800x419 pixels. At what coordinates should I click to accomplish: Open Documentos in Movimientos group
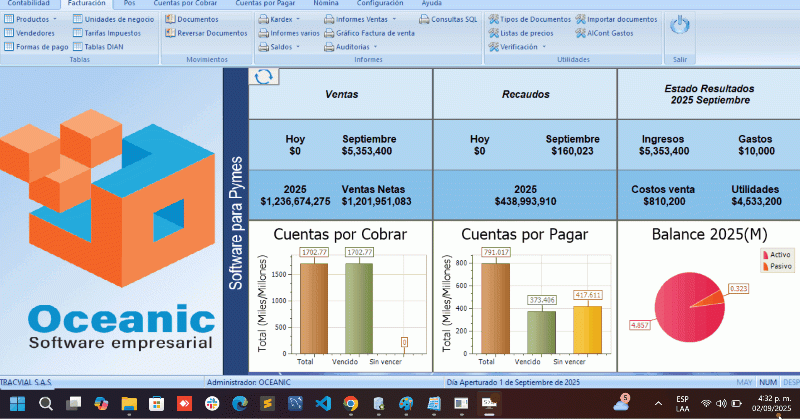[196, 19]
